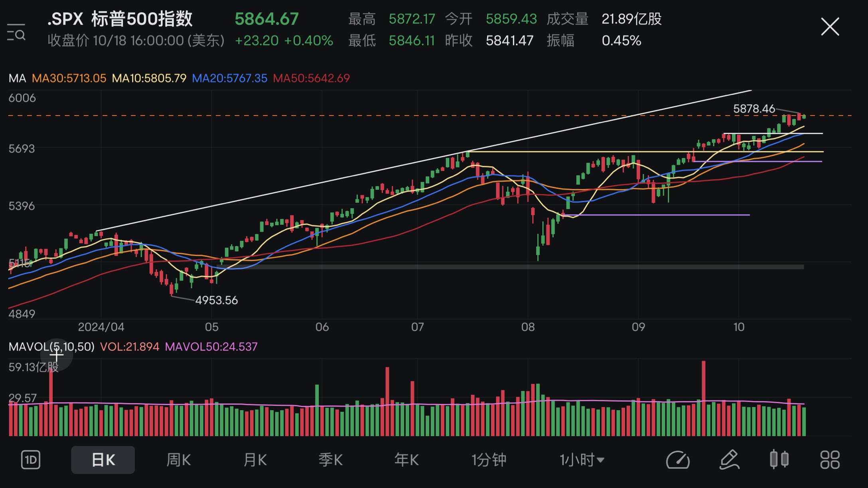Select the MA20:5767.35 value
The width and height of the screenshot is (868, 488).
point(230,78)
